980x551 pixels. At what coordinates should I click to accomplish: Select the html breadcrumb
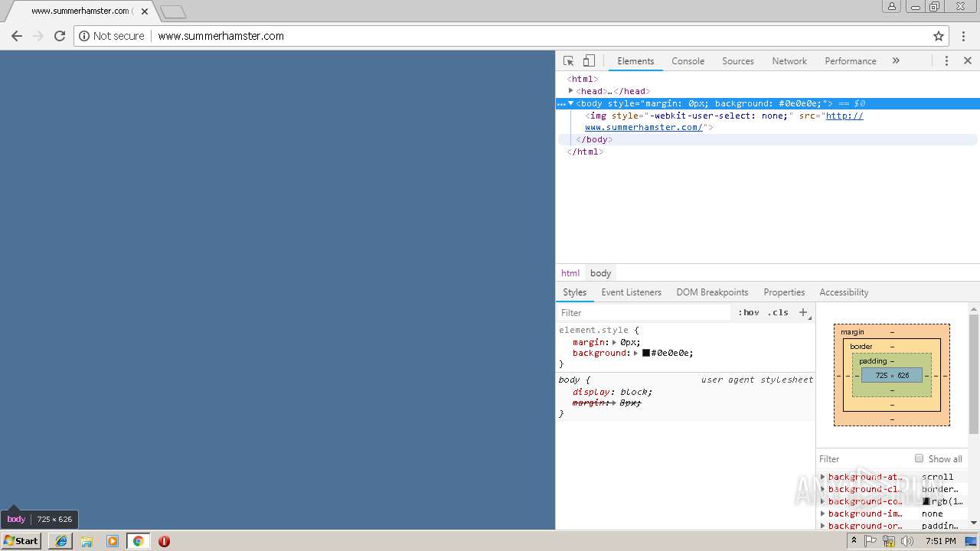pyautogui.click(x=570, y=273)
